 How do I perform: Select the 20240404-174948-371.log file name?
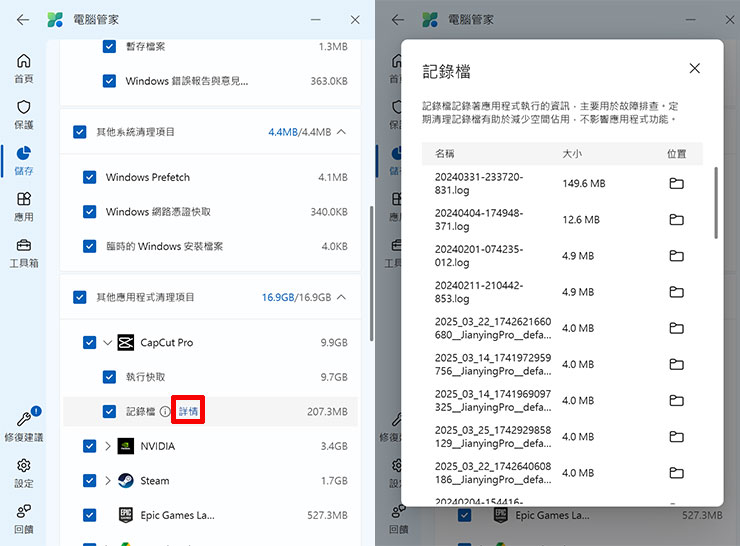tap(479, 219)
